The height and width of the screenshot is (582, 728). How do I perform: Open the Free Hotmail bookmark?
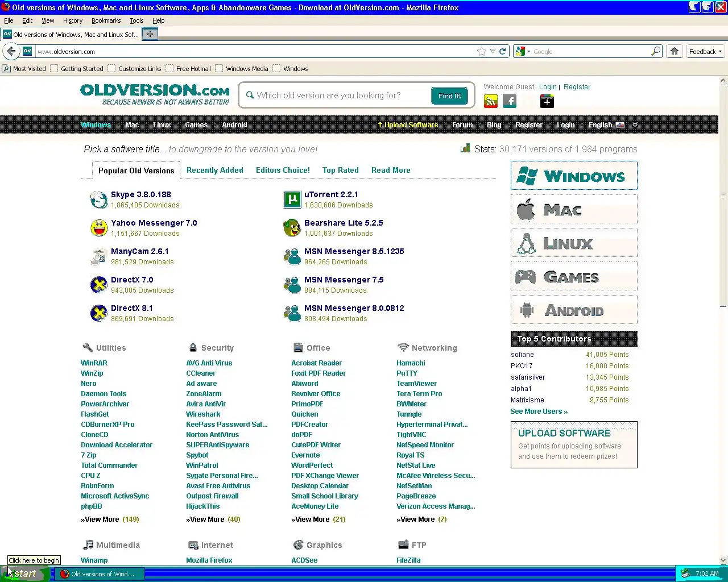pyautogui.click(x=188, y=69)
